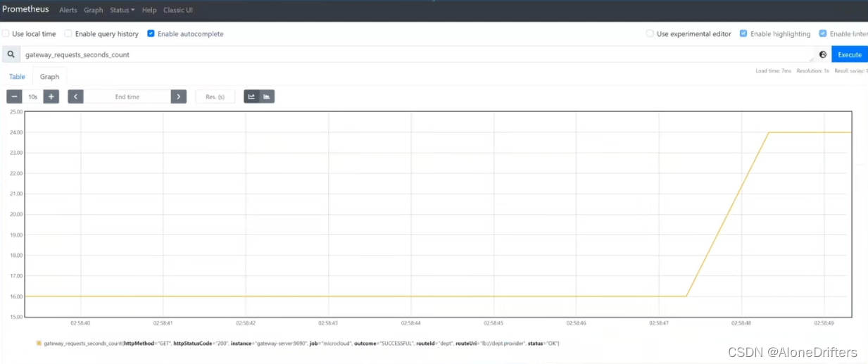Viewport: 868px width, 364px height.
Task: Enable the query history checkbox
Action: [x=68, y=34]
